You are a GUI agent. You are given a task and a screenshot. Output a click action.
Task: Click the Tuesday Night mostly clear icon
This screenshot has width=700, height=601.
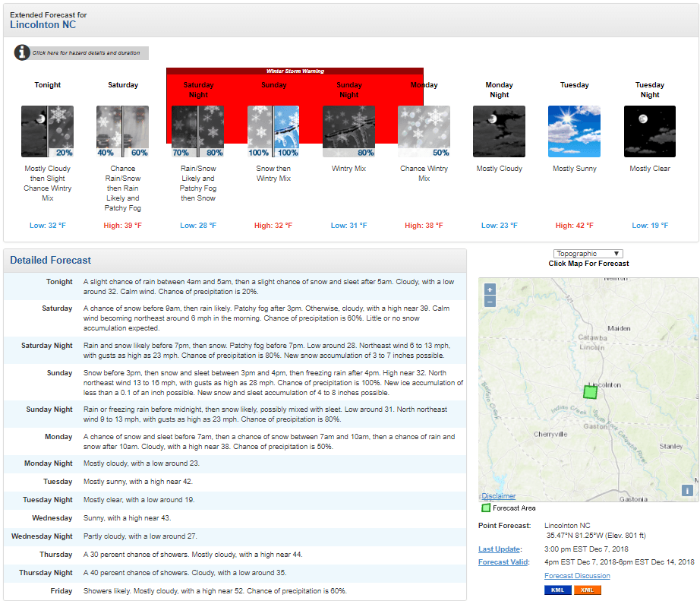click(x=649, y=131)
